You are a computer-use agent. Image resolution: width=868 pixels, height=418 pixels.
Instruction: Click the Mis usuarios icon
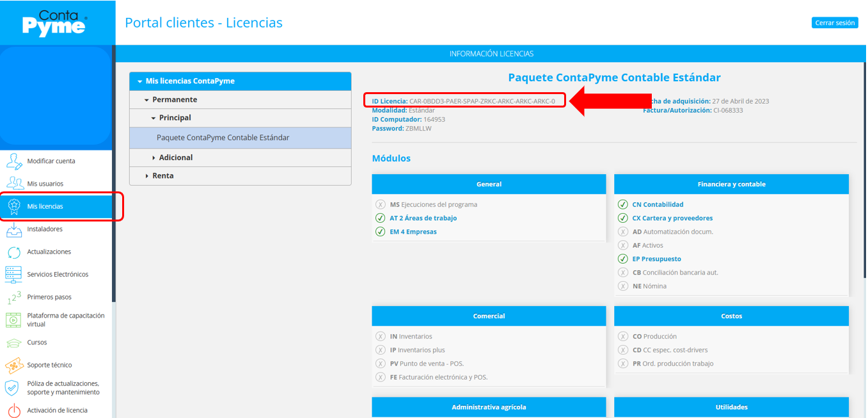click(14, 184)
